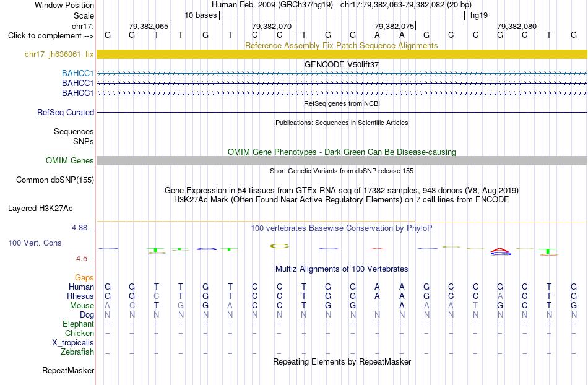Viewport: 588px width, 385px height.
Task: Select the light-blue BAHCC1 transcript label
Action: pos(77,73)
